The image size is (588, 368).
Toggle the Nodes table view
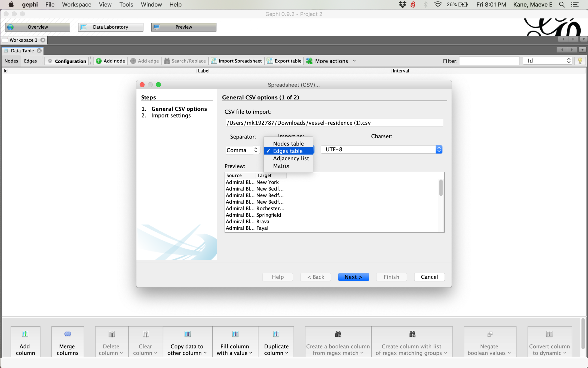coord(11,61)
